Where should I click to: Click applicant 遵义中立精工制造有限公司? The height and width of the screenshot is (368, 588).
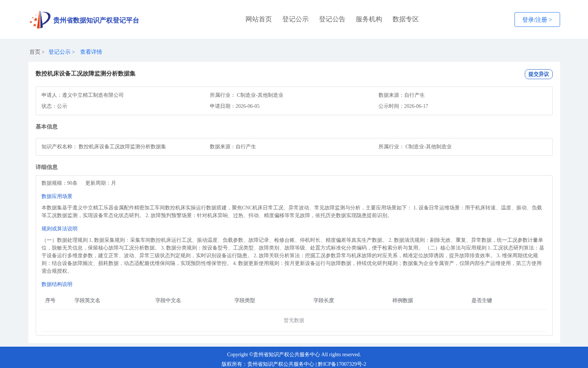pyautogui.click(x=93, y=95)
